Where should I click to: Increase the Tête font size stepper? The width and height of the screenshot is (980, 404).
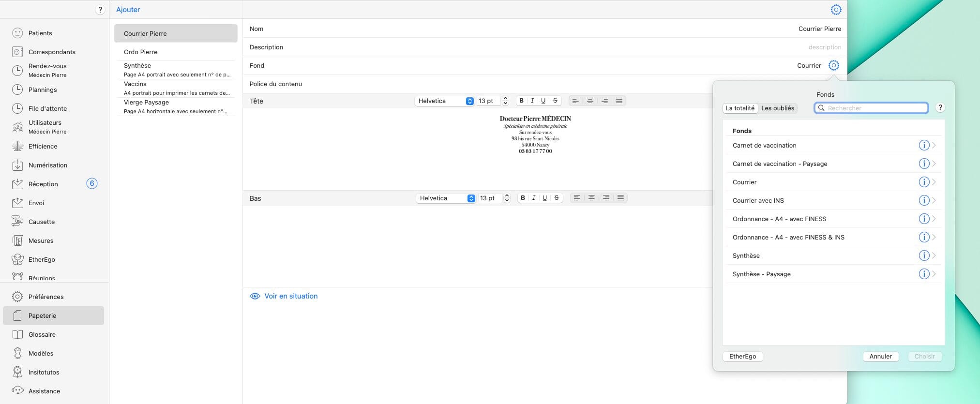[x=505, y=98]
